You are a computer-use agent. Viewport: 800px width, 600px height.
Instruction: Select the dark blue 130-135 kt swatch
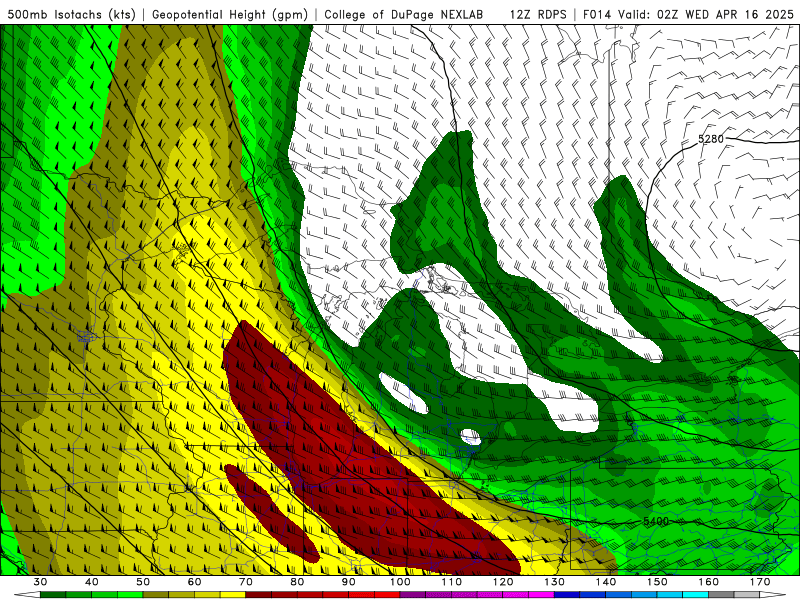click(x=567, y=595)
